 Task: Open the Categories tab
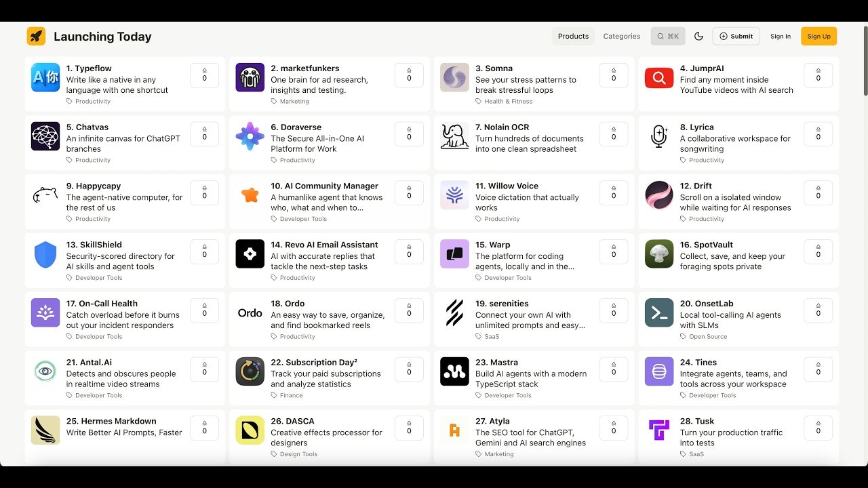622,37
